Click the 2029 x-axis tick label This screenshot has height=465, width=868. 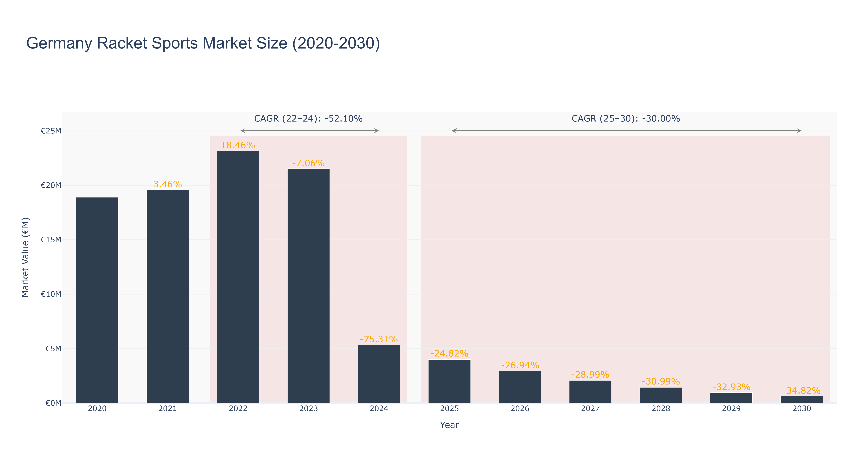coord(731,409)
